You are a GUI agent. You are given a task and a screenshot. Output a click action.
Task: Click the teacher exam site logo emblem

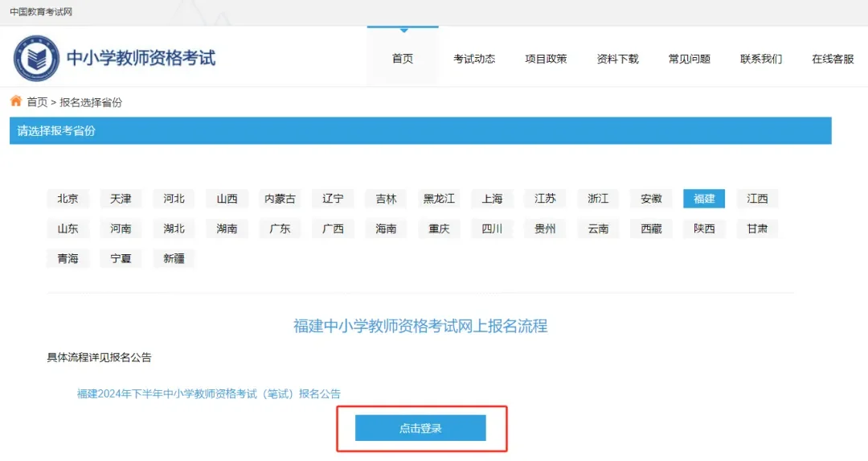point(36,58)
